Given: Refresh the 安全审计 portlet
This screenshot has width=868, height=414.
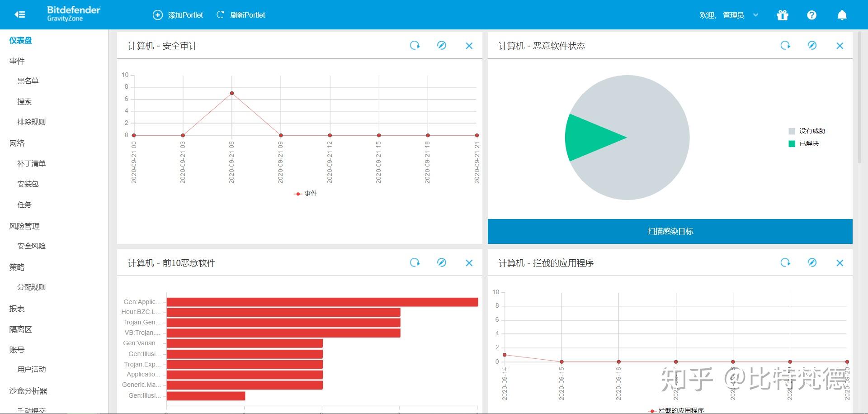Looking at the screenshot, I should (415, 46).
